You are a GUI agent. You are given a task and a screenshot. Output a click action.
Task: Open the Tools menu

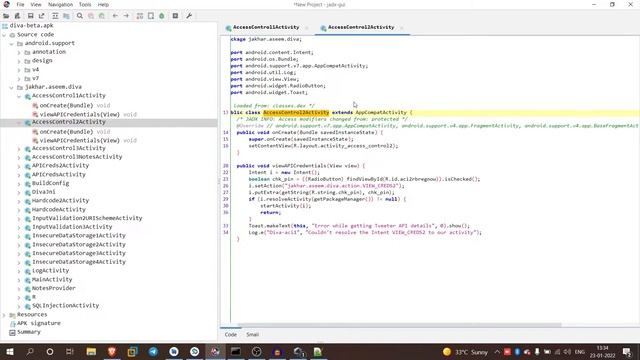[x=85, y=4]
